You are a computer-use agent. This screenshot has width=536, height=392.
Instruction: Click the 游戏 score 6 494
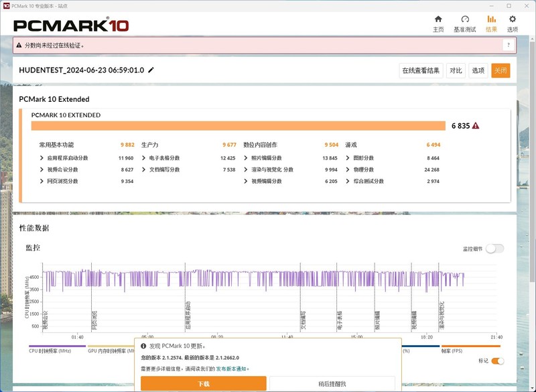point(433,145)
